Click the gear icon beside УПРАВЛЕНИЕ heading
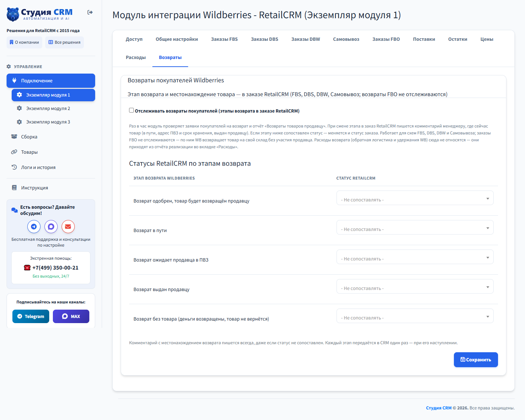Screen dimensions: 525x420 tap(9, 67)
